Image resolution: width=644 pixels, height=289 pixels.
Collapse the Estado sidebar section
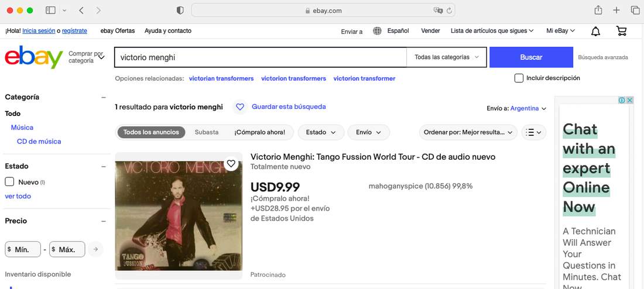coord(104,166)
